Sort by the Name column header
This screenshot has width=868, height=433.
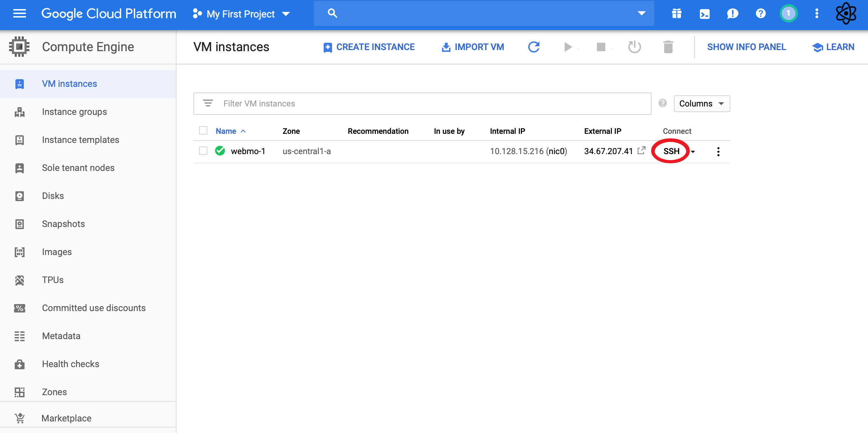[x=226, y=131]
